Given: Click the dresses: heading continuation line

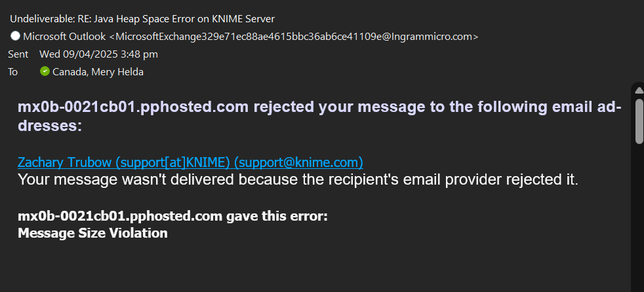Looking at the screenshot, I should (x=50, y=126).
